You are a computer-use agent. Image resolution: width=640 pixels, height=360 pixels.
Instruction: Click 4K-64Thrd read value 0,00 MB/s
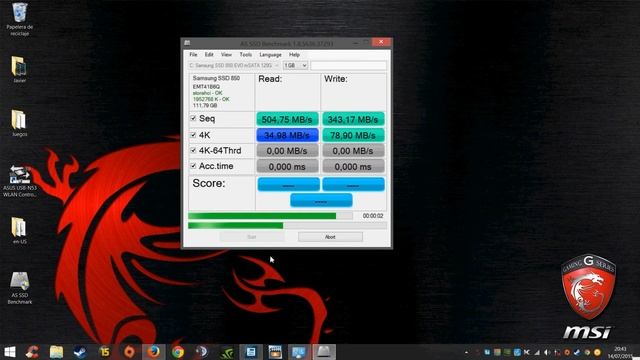click(287, 151)
